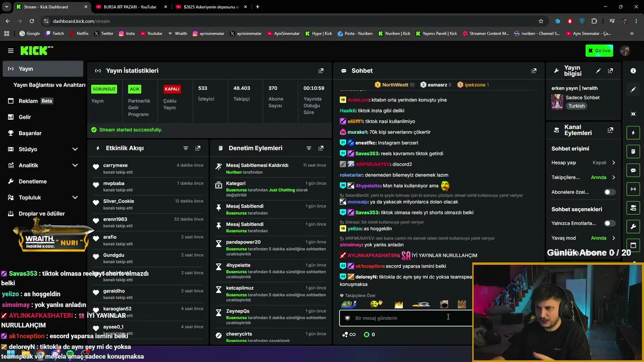This screenshot has height=362, width=644.
Task: Pop out the Denetim Eylemleri panel
Action: tap(321, 148)
